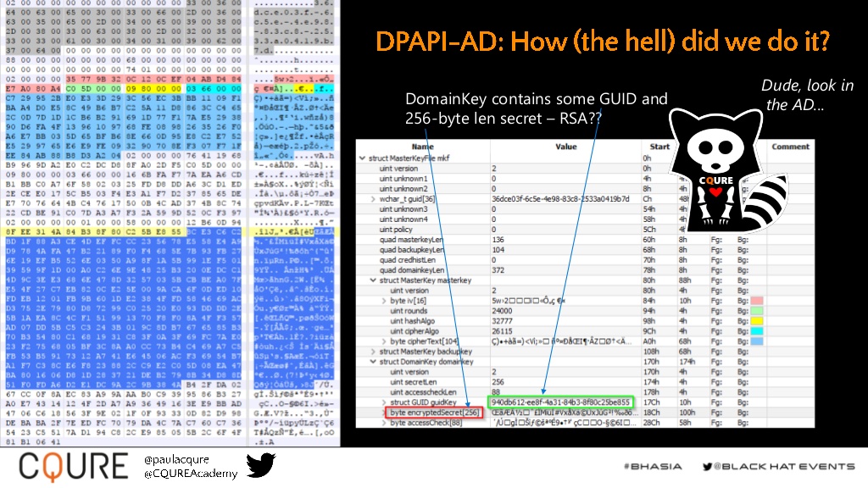Click the raccoon mascot with CQURE shirt
The width and height of the screenshot is (868, 488).
point(726,169)
